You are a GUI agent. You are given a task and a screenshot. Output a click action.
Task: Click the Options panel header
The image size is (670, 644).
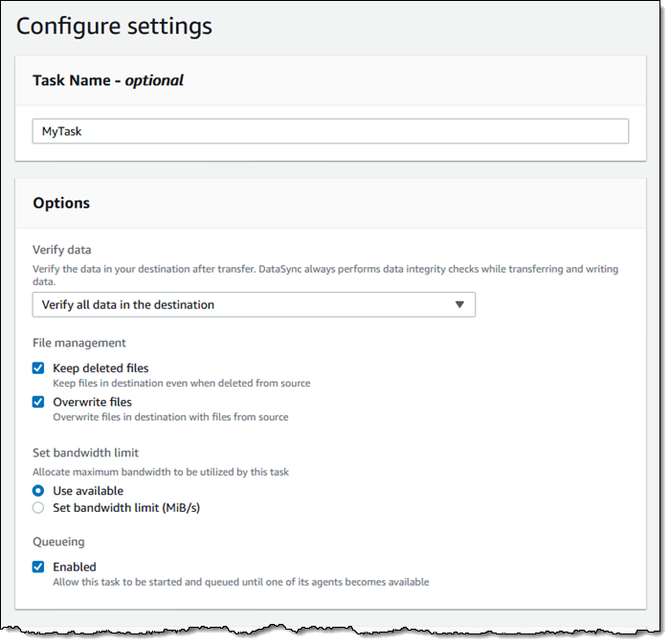(61, 203)
